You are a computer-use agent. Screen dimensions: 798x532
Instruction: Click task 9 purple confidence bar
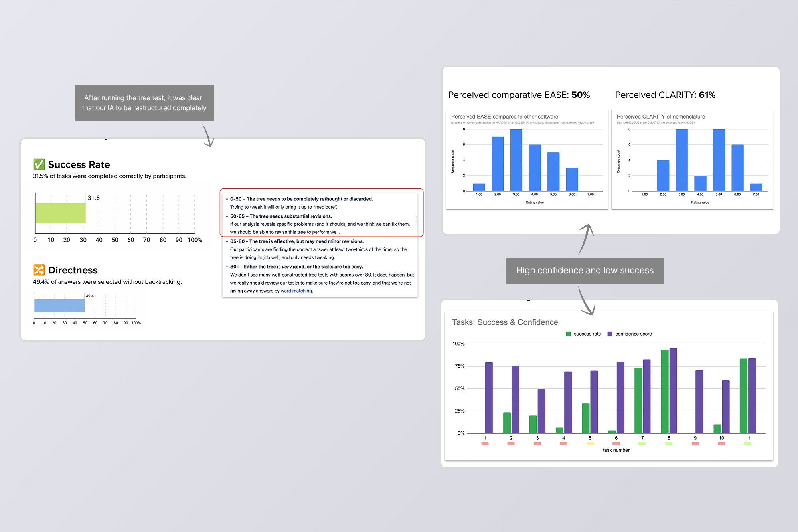699,401
